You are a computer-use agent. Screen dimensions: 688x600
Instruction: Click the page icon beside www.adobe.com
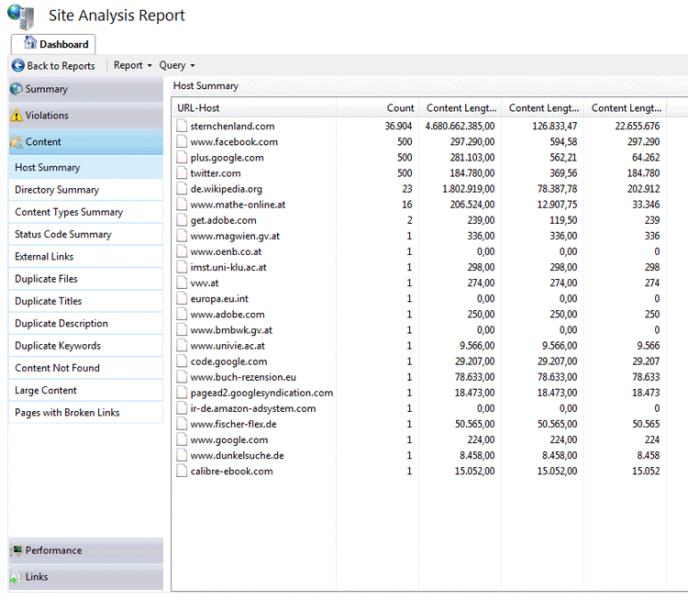[x=182, y=314]
